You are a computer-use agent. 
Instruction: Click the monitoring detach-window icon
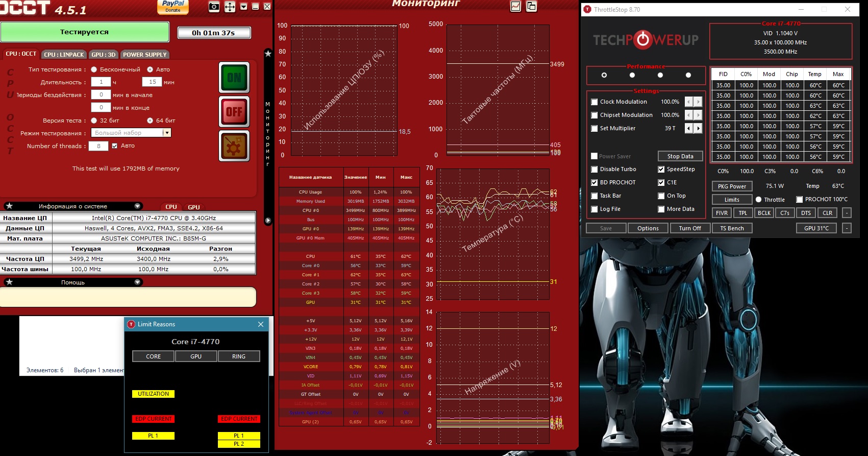tap(532, 6)
